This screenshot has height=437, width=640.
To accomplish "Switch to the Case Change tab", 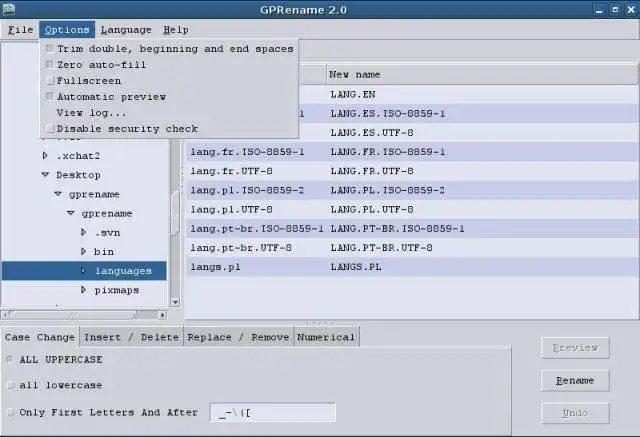I will click(x=40, y=337).
